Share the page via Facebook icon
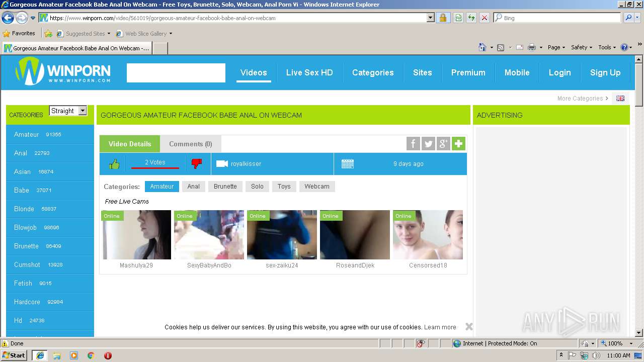 pos(413,144)
